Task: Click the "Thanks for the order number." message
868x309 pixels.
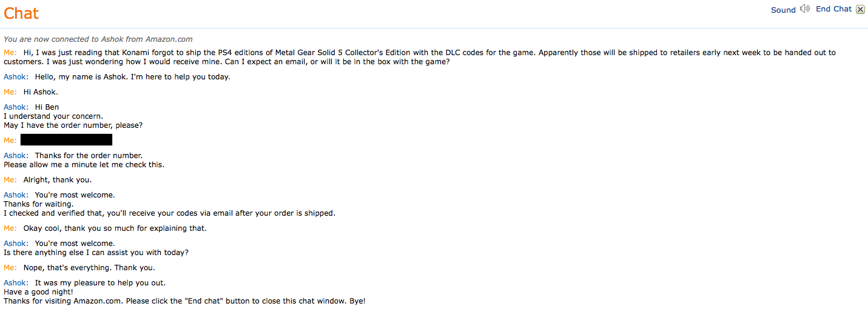Action: (89, 156)
